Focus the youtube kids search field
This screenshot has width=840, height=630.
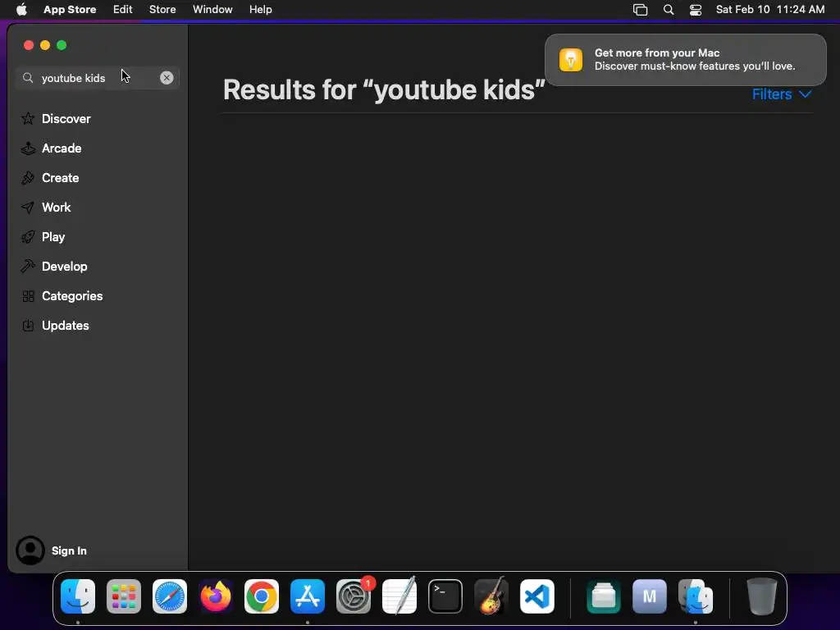[x=98, y=78]
